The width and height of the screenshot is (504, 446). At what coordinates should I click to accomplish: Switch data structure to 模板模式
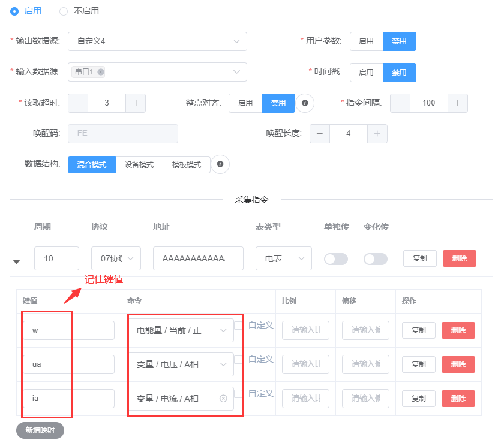[x=187, y=165]
